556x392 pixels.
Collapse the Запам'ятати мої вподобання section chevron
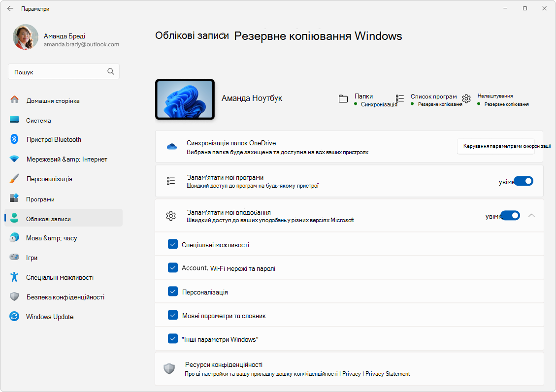(x=531, y=216)
